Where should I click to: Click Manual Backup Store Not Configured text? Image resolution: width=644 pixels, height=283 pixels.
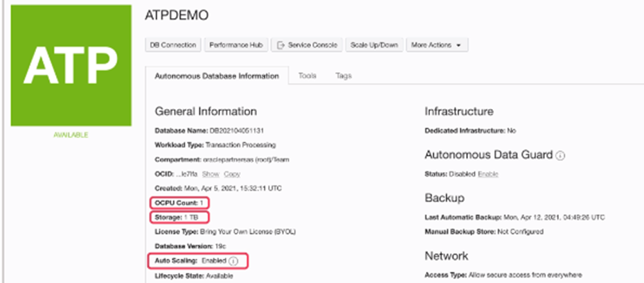tap(520, 232)
